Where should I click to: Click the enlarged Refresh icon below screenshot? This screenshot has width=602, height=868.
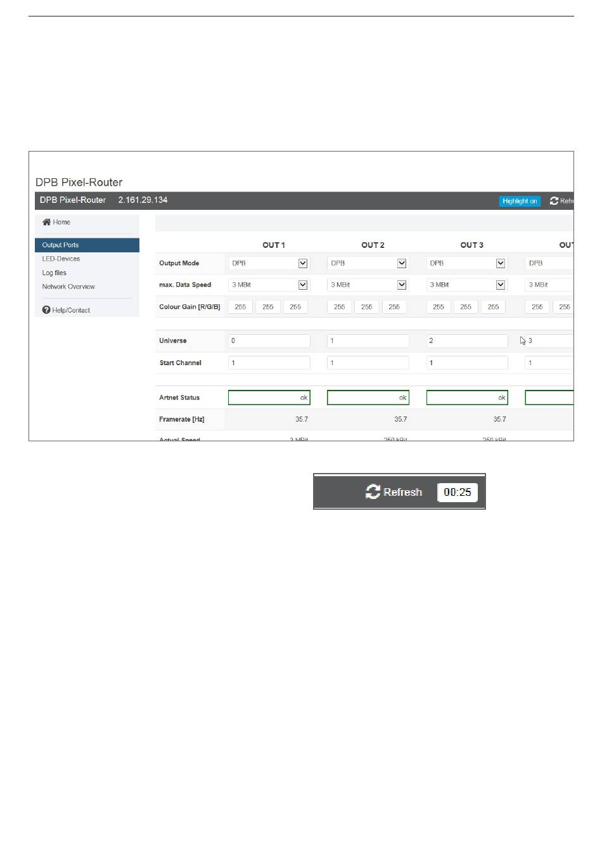click(x=373, y=492)
